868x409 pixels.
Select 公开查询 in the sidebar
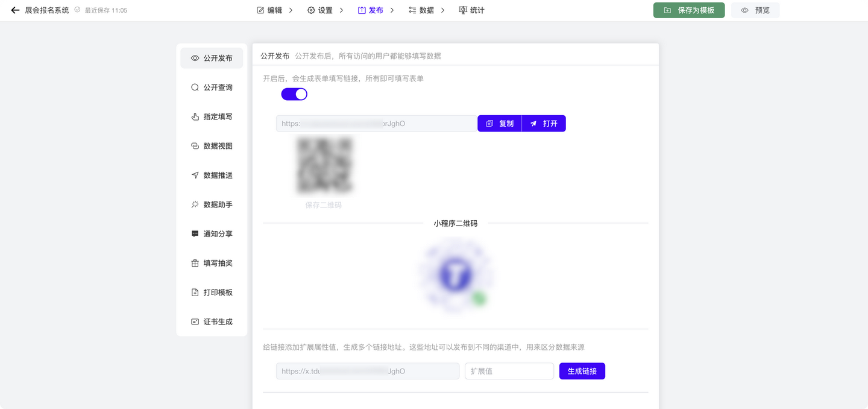(212, 87)
